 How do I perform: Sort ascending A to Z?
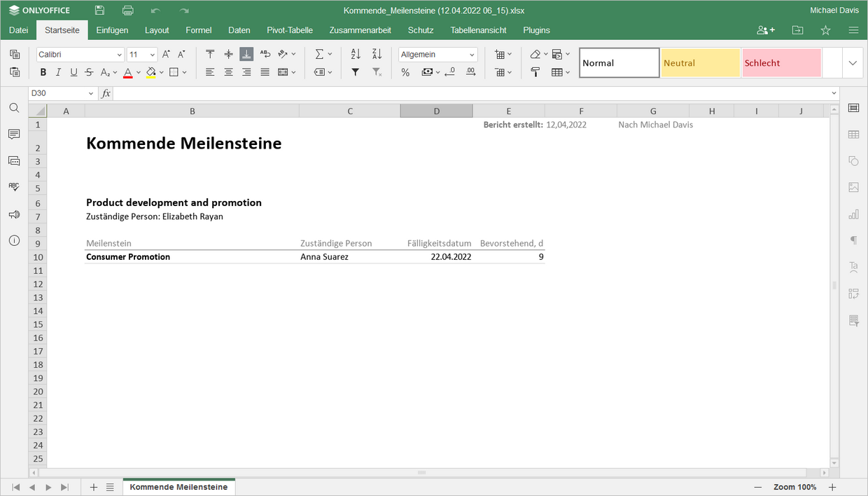click(356, 54)
